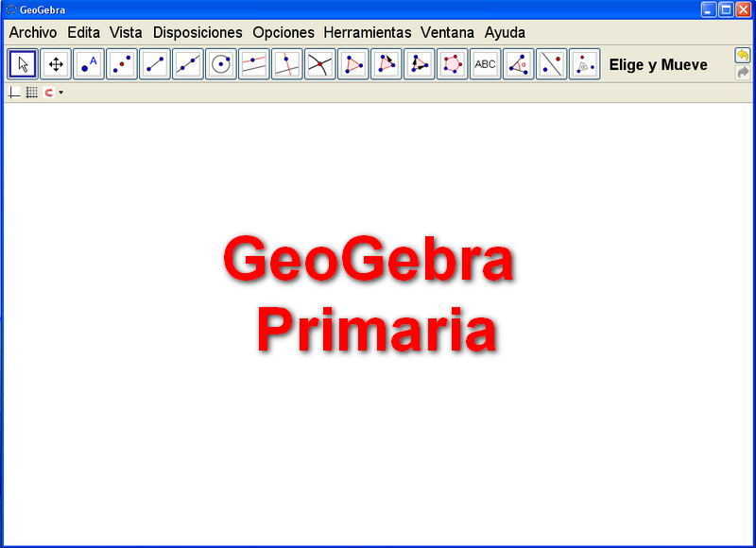Select the Segment between two points tool
756x548 pixels.
click(155, 64)
